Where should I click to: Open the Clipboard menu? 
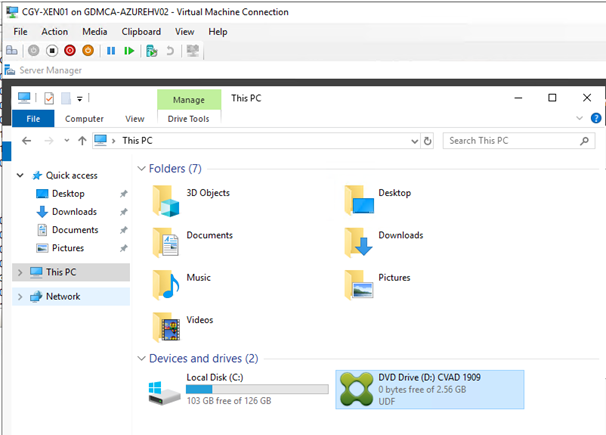tap(141, 32)
